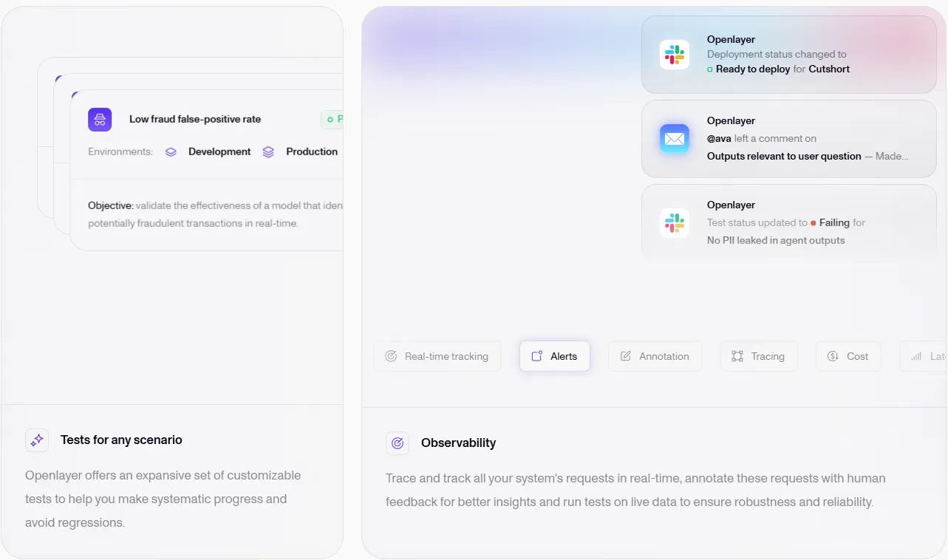Click the target icon beside the Observability heading

click(398, 443)
